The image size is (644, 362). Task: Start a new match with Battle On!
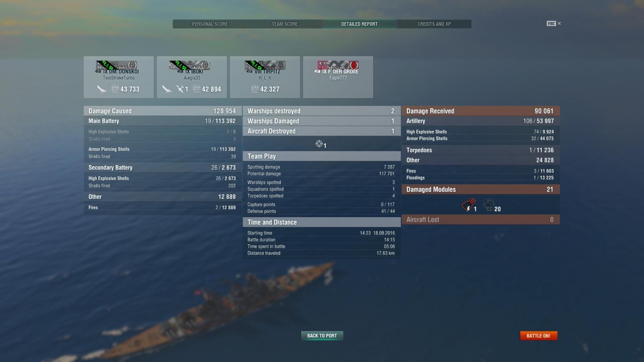(x=539, y=335)
